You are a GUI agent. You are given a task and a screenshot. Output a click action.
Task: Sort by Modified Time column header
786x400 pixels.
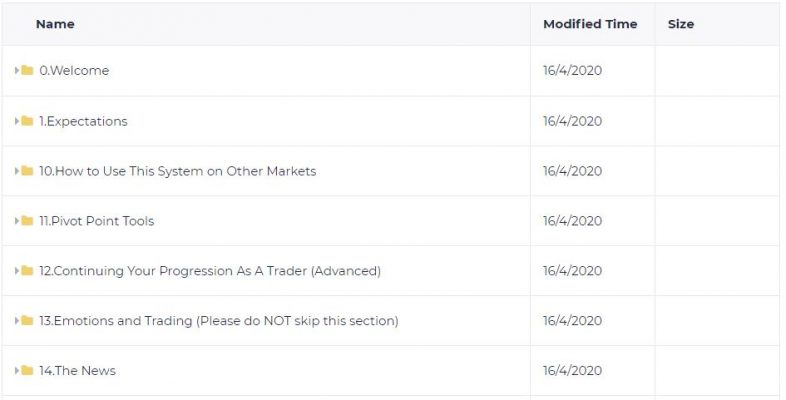pos(590,24)
